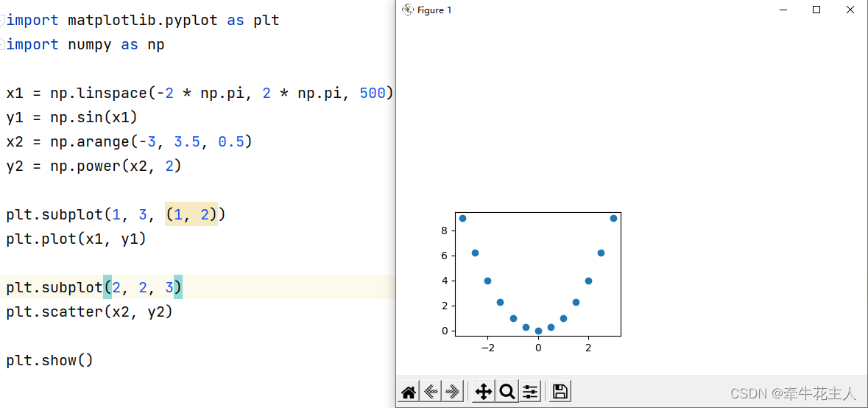The width and height of the screenshot is (868, 408).
Task: Close the Figure 1 window
Action: pyautogui.click(x=850, y=10)
